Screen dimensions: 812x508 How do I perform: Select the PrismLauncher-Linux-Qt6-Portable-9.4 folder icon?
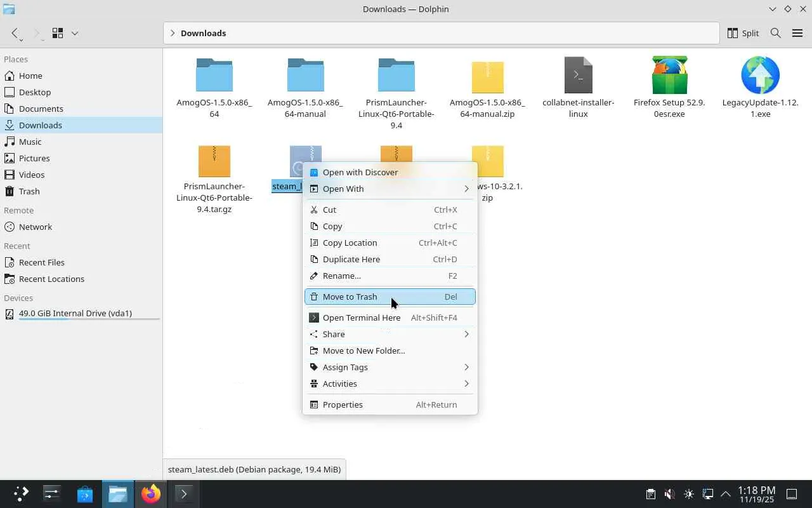[396, 76]
